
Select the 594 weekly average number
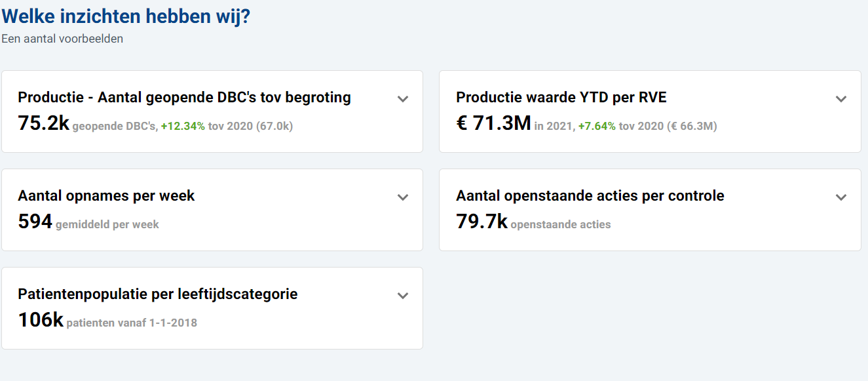click(x=35, y=222)
